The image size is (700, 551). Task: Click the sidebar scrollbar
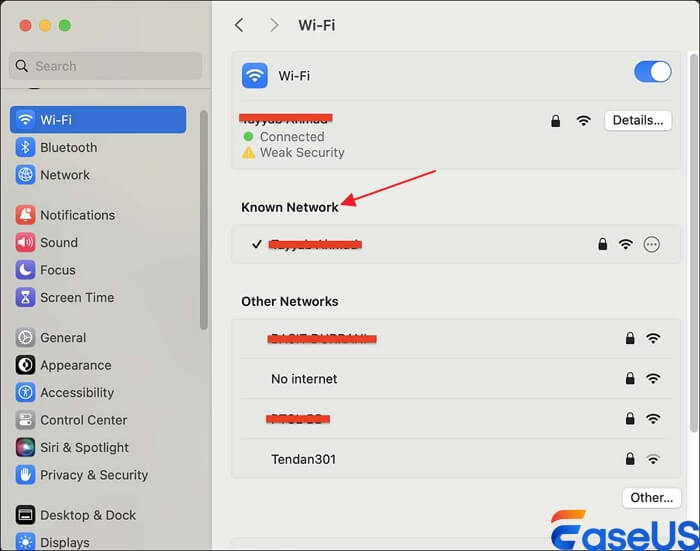point(204,220)
